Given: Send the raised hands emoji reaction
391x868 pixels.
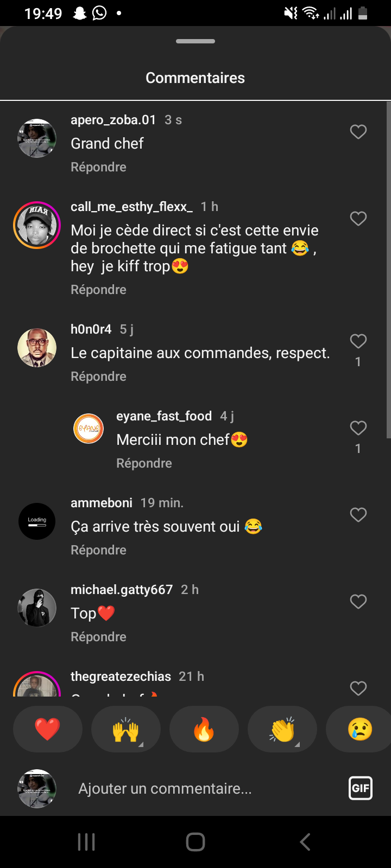Looking at the screenshot, I should [126, 729].
